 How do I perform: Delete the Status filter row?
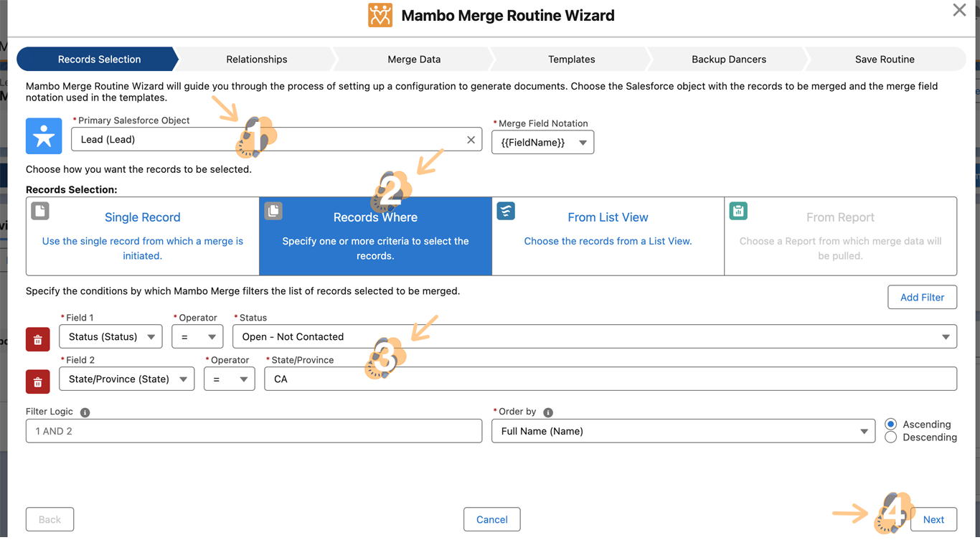coord(38,340)
